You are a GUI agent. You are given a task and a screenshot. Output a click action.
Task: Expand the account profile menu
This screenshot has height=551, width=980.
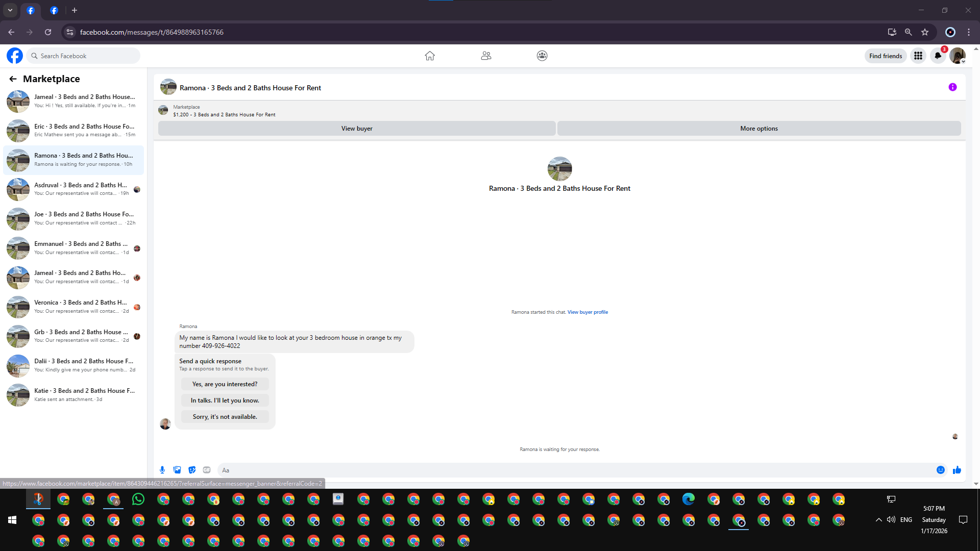click(958, 56)
